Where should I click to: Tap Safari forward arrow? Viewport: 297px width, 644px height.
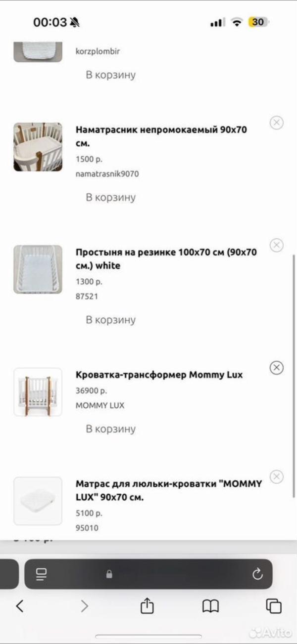tap(84, 606)
